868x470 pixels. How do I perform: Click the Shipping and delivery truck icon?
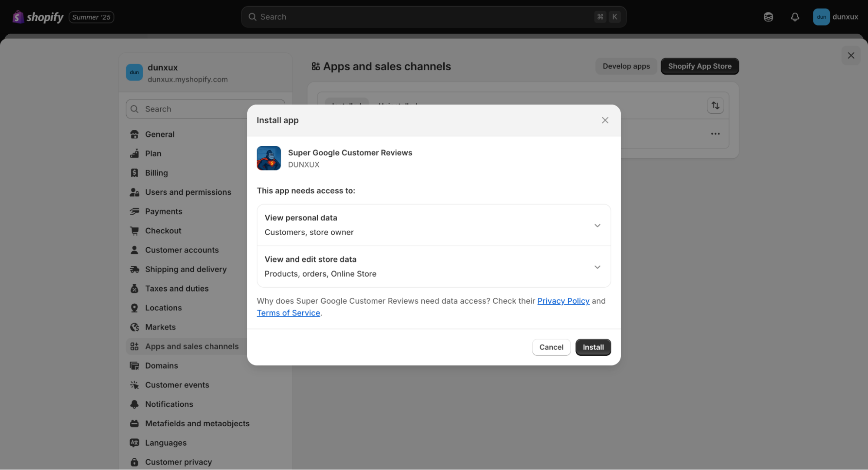[135, 270]
